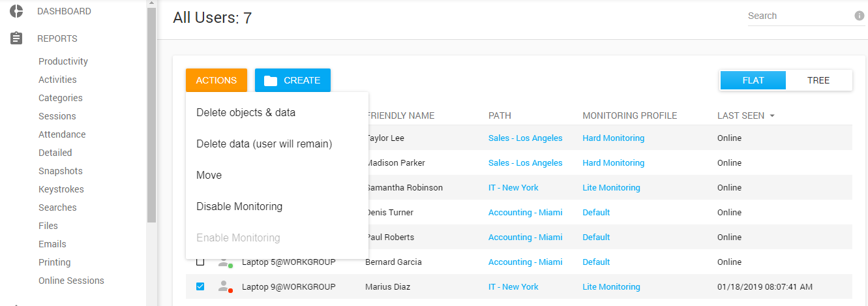Open Taylor Lee's Sales - Los Angeles path link
Image resolution: width=868 pixels, height=306 pixels.
coord(525,138)
